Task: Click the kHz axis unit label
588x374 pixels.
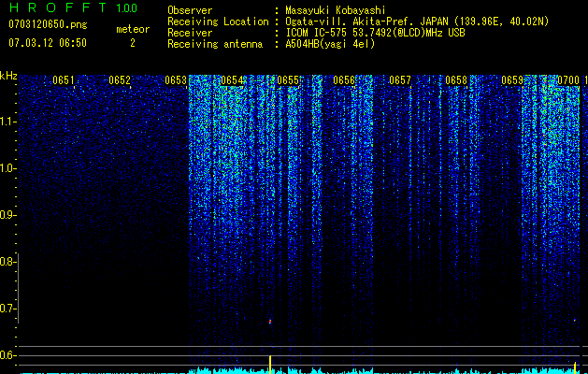Action: (x=8, y=76)
